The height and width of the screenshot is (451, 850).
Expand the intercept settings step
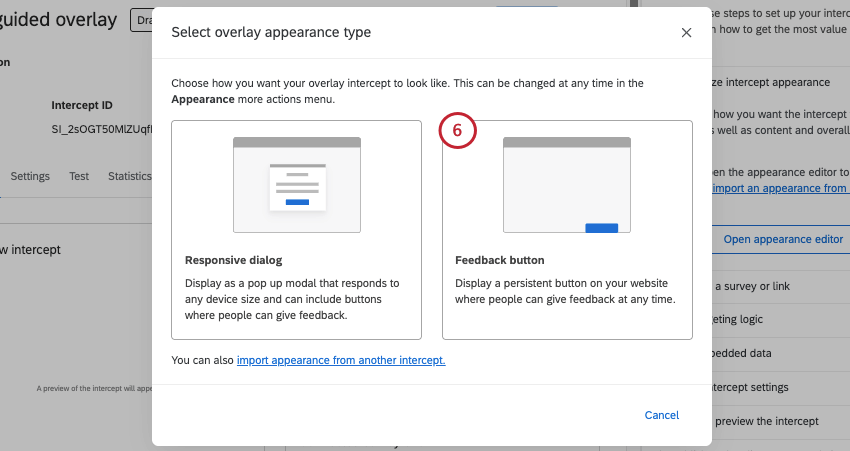tap(749, 387)
